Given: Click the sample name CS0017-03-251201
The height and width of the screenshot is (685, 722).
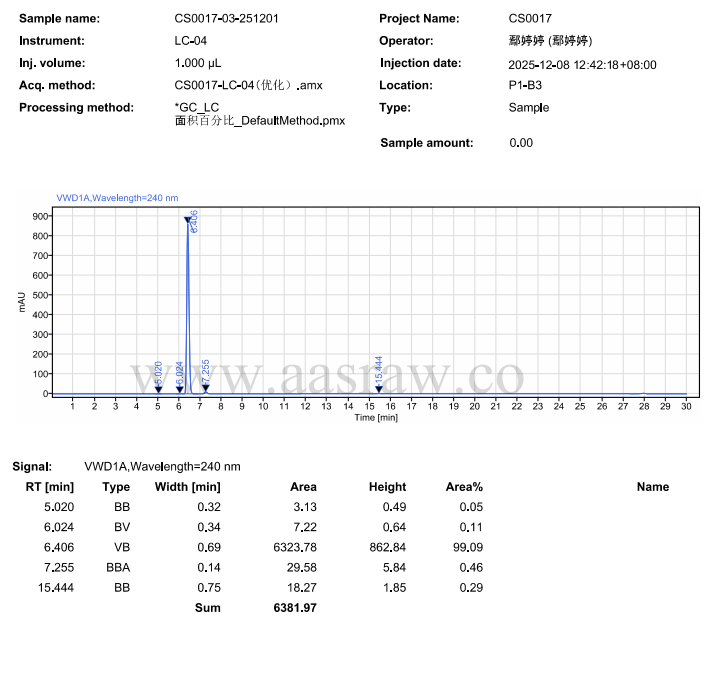Looking at the screenshot, I should click(x=235, y=19).
